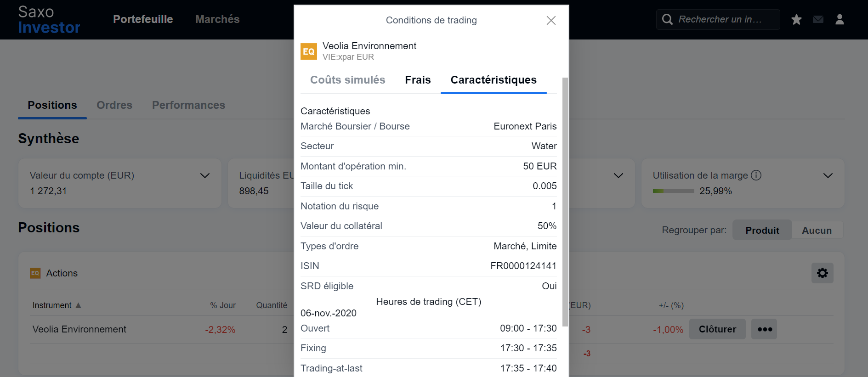Switch to Coûts simulés tab
868x377 pixels.
348,80
